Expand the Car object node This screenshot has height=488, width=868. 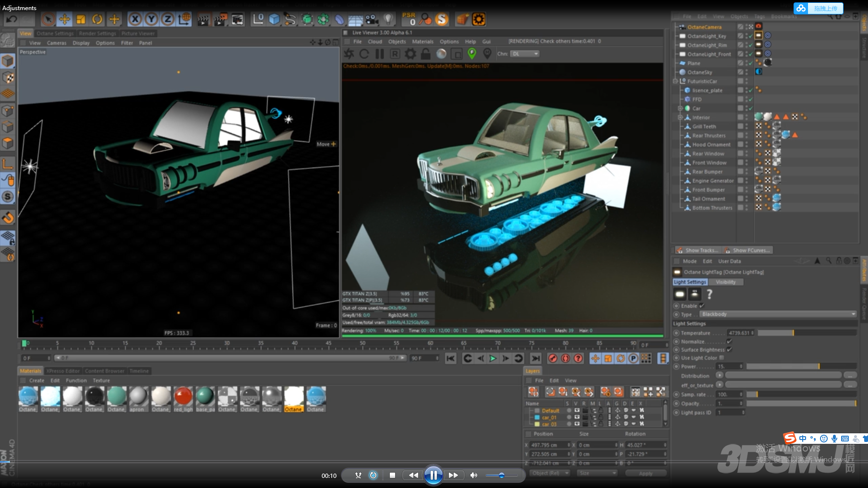point(680,108)
